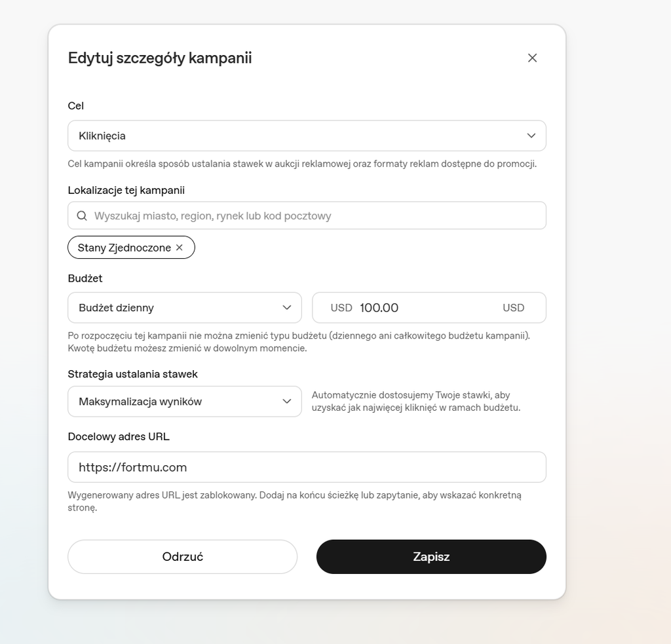671x644 pixels.
Task: Open the Budżet dzienny budget type dropdown
Action: 184,308
